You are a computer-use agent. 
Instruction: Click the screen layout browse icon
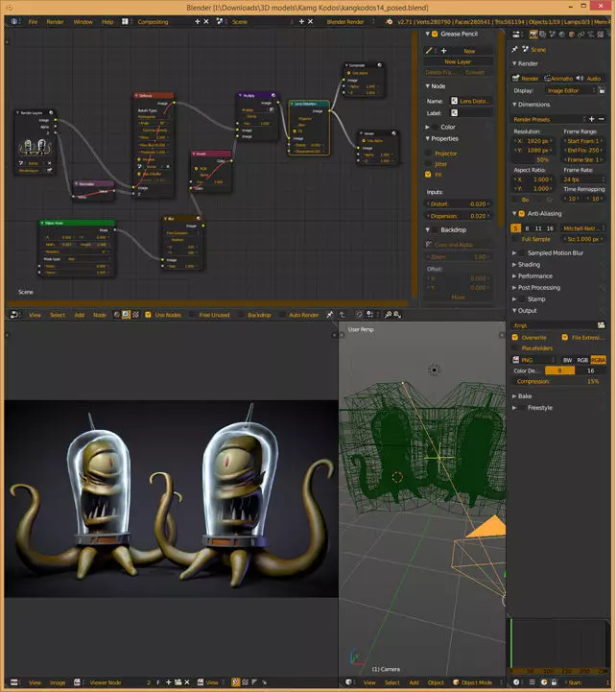[126, 21]
